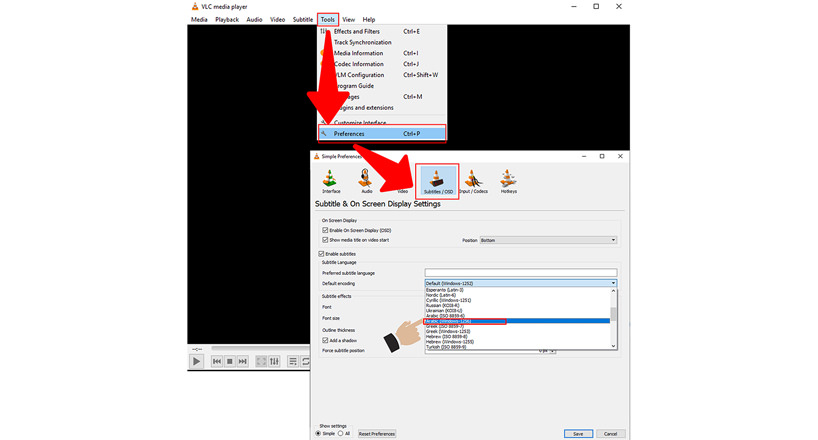Select Plugins and extensions menu entry
This screenshot has height=440, width=818.
point(382,108)
